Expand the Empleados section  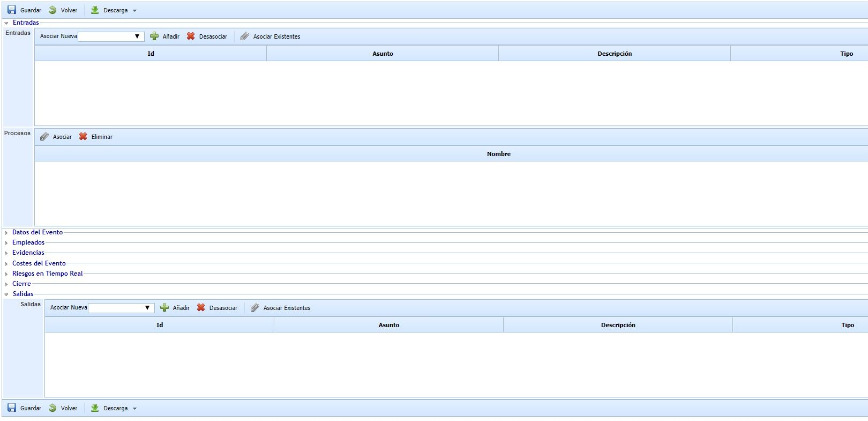click(28, 242)
